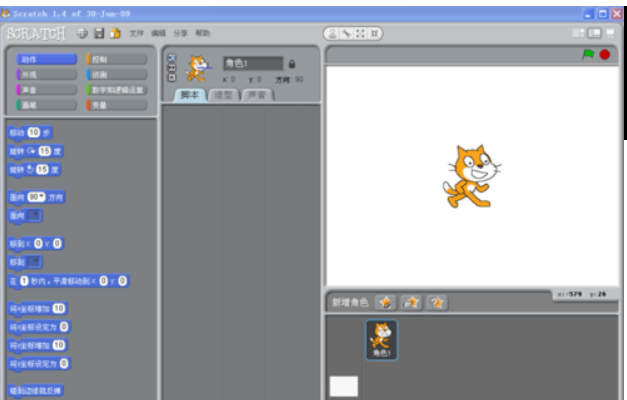Maximize the Scratch window
This screenshot has width=627, height=400.
point(603,14)
